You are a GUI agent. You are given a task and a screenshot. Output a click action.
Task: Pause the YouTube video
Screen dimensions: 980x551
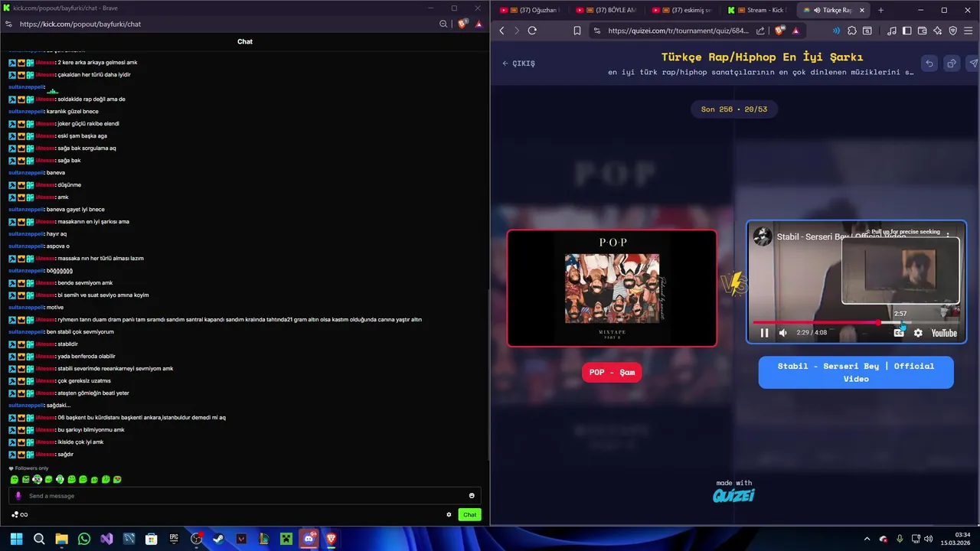pos(764,333)
